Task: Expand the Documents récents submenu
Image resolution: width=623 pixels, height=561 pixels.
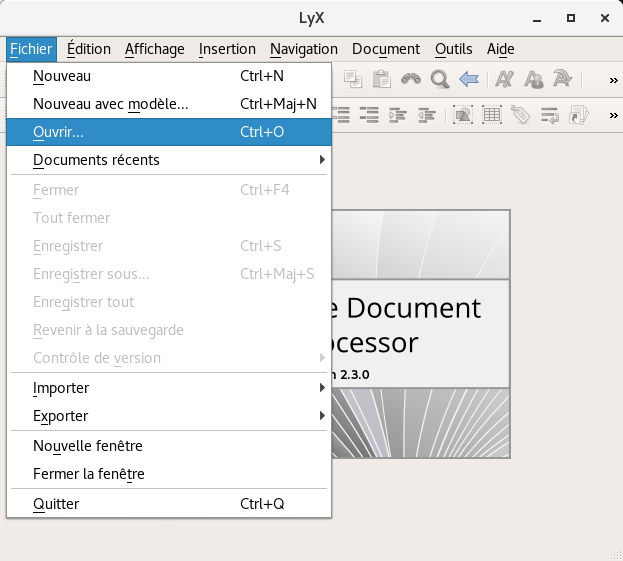Action: [x=169, y=160]
